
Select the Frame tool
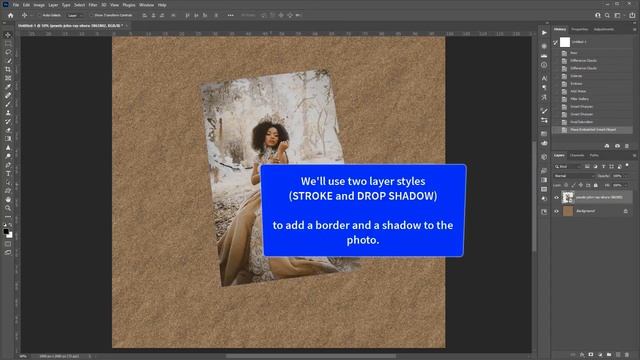8,78
